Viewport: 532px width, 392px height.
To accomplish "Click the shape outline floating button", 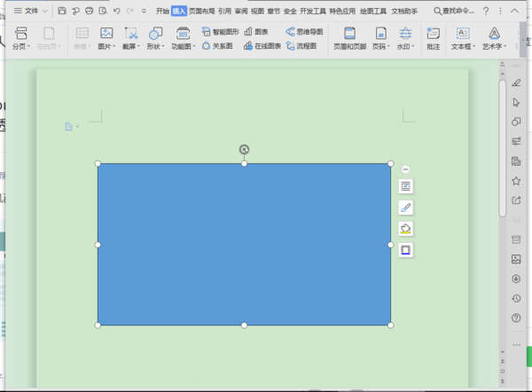I will [405, 250].
